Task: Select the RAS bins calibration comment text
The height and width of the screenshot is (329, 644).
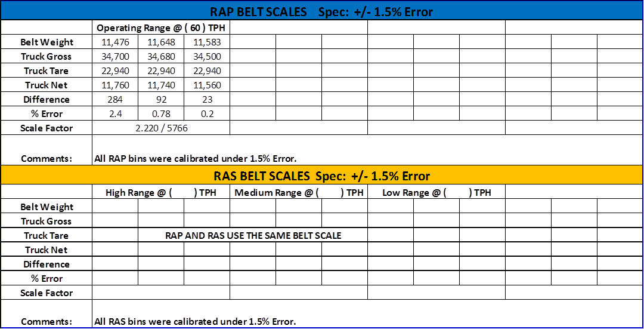Action: (x=195, y=321)
